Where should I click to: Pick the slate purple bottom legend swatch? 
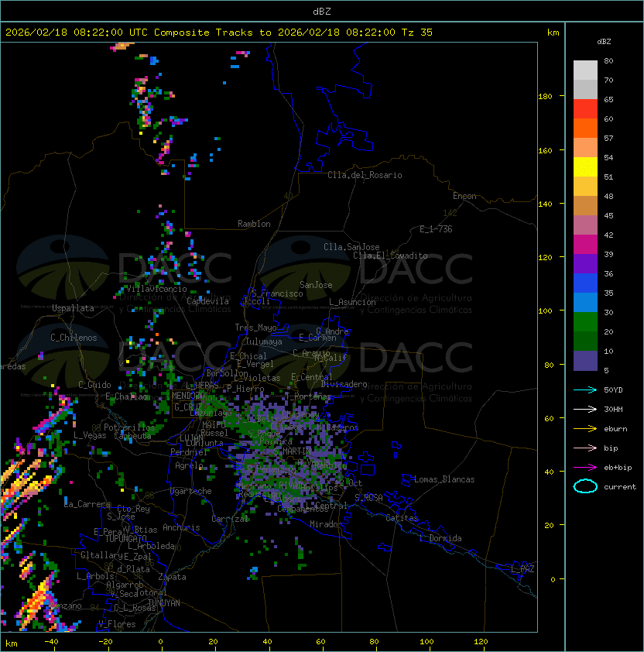[585, 361]
